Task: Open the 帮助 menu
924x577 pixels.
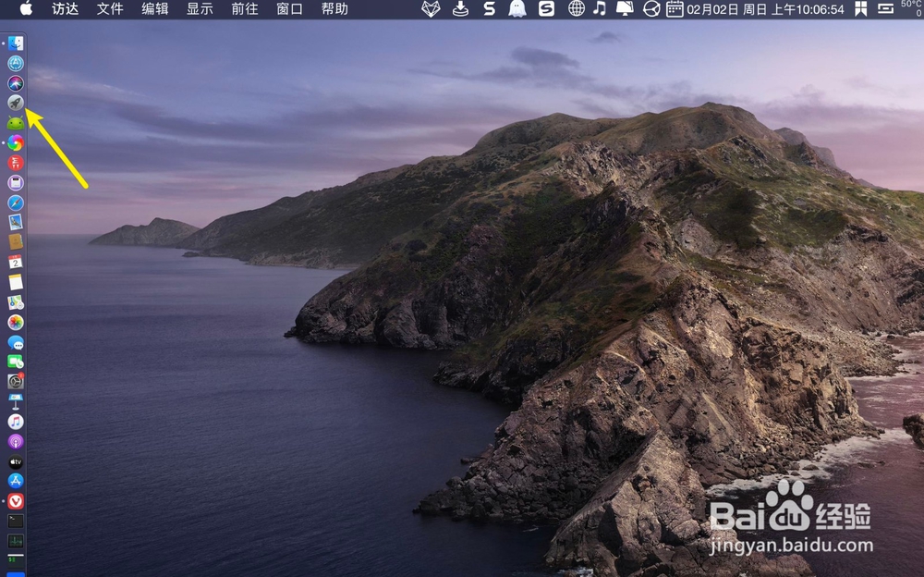Action: click(334, 9)
